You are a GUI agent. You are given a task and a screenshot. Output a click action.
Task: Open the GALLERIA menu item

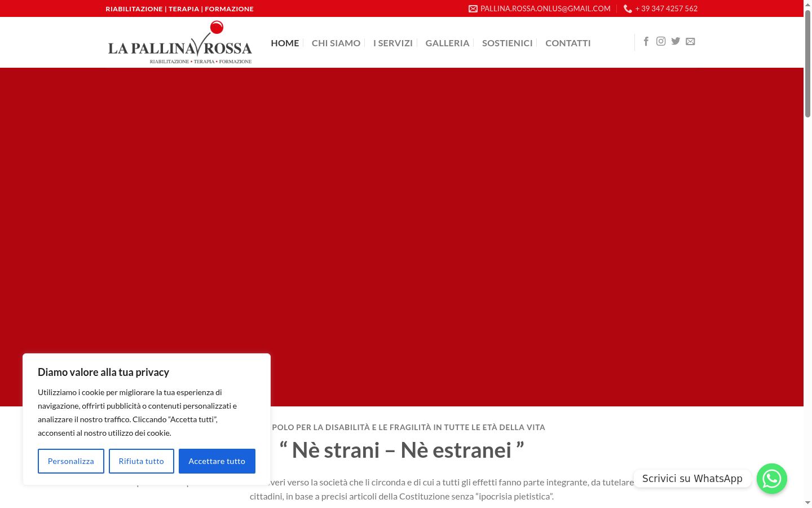point(447,43)
